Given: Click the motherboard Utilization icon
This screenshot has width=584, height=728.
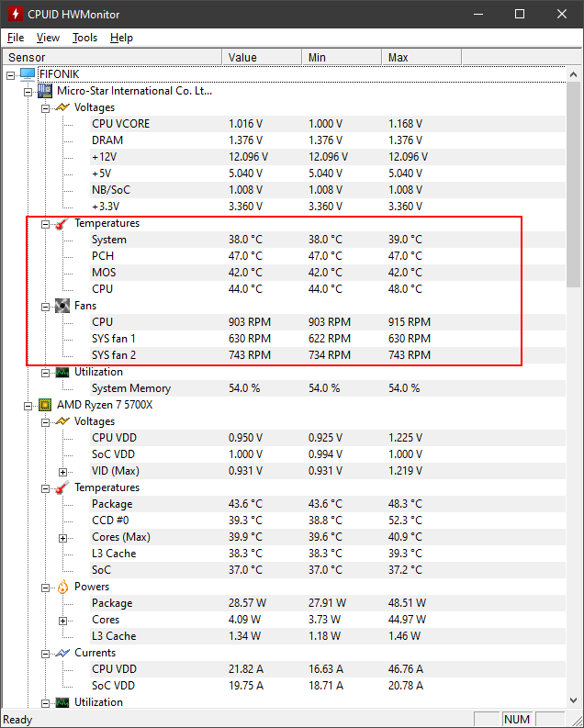Looking at the screenshot, I should pyautogui.click(x=62, y=372).
